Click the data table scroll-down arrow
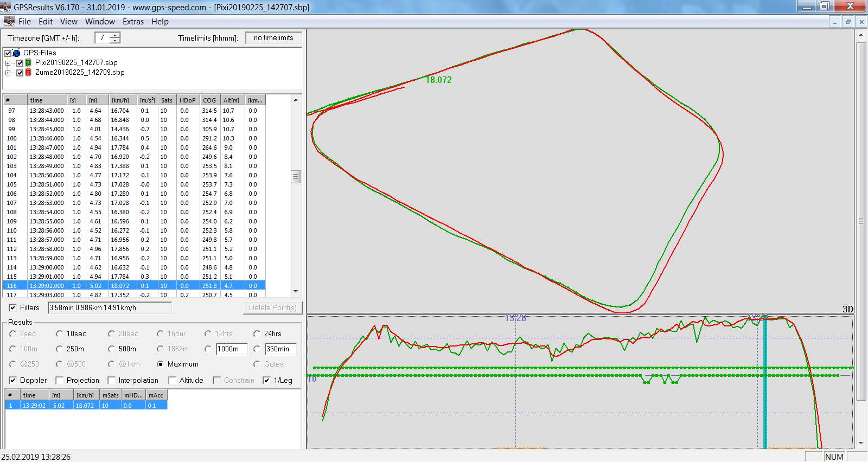The width and height of the screenshot is (868, 462). coord(296,291)
